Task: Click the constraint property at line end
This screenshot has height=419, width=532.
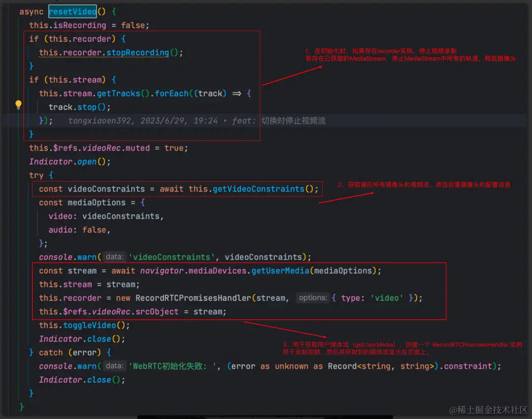Action: coord(468,366)
